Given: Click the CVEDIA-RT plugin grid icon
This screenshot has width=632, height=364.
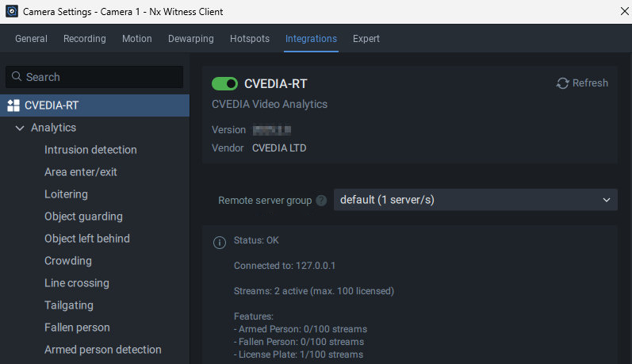Looking at the screenshot, I should [13, 105].
